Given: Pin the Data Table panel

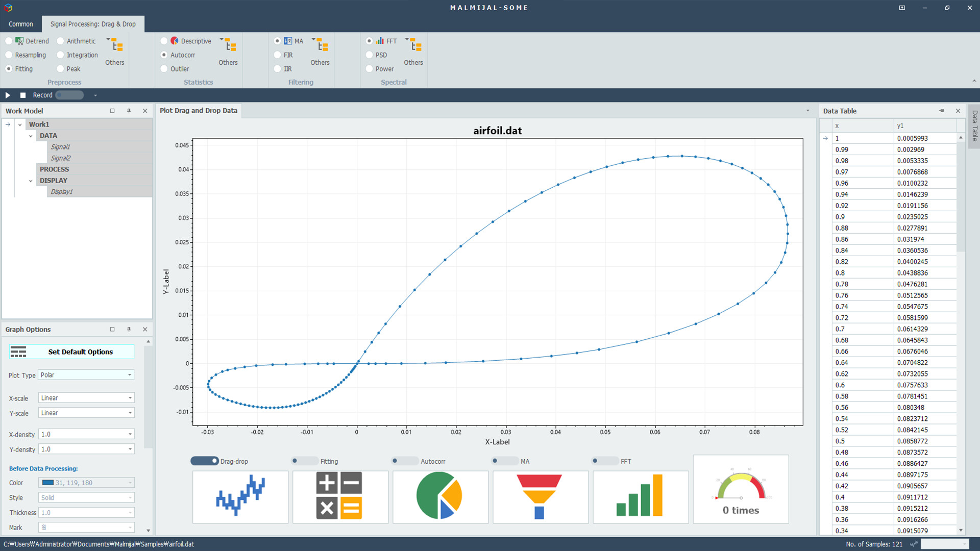Looking at the screenshot, I should pyautogui.click(x=941, y=111).
